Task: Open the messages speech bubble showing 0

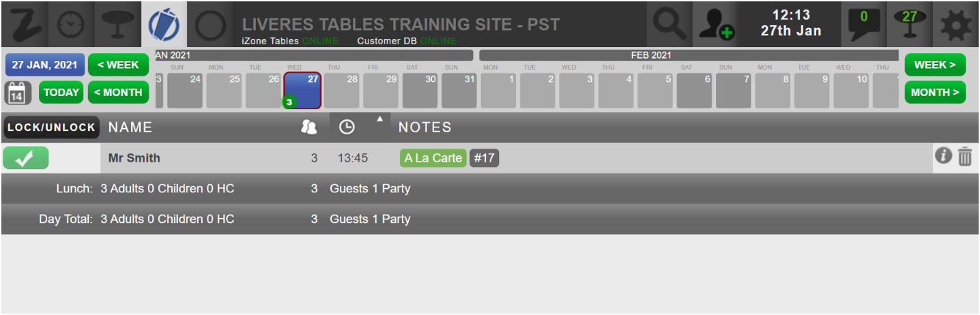Action: (x=864, y=25)
